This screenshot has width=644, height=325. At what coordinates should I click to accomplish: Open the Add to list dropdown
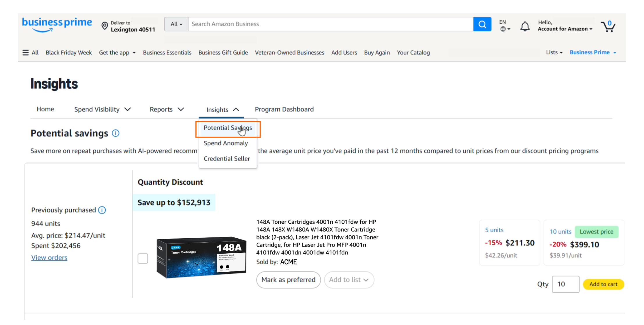(349, 280)
